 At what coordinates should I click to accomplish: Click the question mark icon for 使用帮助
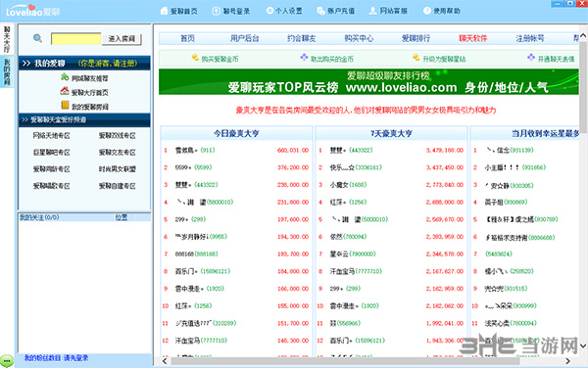tap(427, 11)
